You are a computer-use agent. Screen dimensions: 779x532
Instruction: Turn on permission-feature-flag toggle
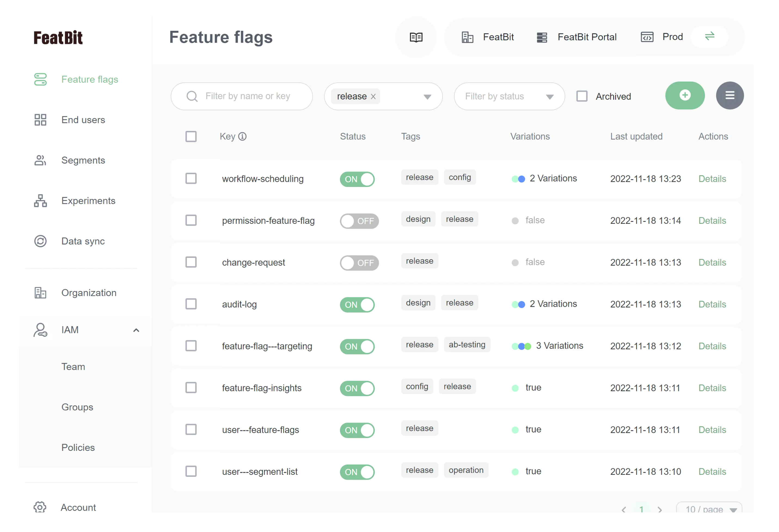[x=359, y=221]
